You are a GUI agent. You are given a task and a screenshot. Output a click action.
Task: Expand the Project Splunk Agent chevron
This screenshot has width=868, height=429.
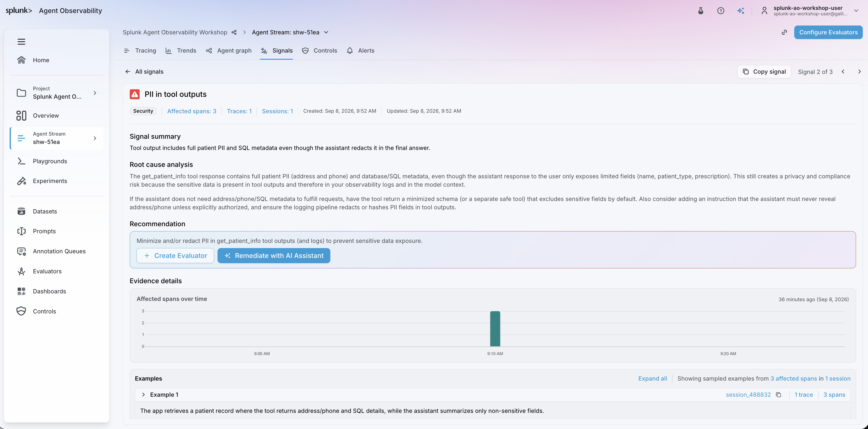tap(95, 93)
